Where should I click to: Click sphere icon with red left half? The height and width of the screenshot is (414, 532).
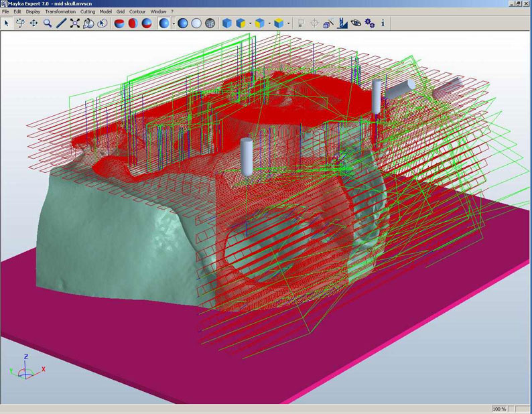(133, 23)
